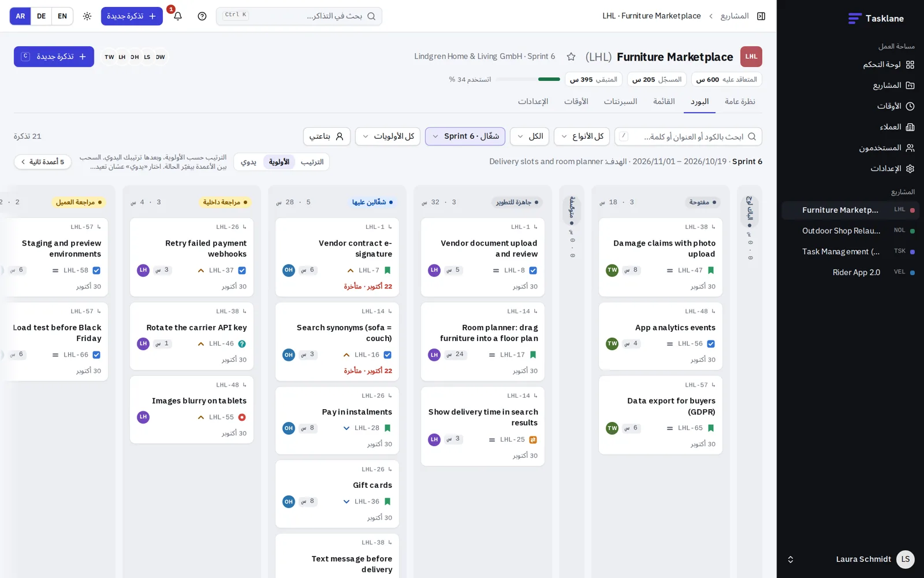This screenshot has width=924, height=578.
Task: Star the Furniture Marketplace project
Action: click(571, 57)
